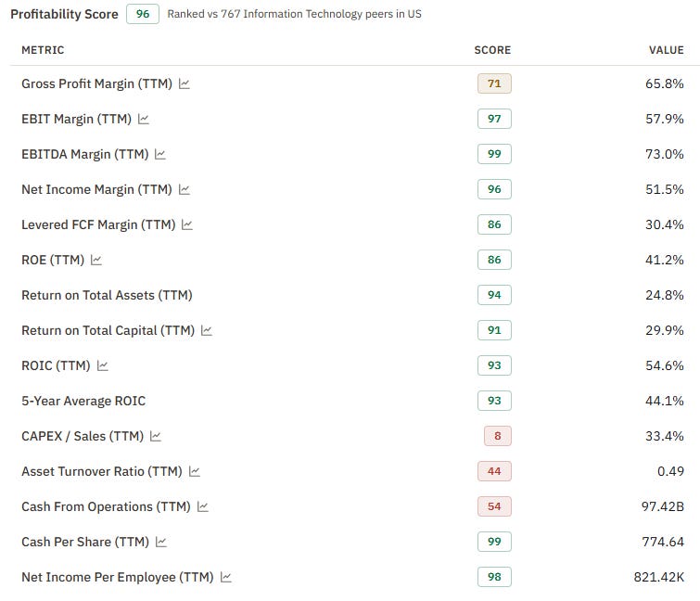
Task: Click the Cash From Operations score 54 badge
Action: click(494, 506)
